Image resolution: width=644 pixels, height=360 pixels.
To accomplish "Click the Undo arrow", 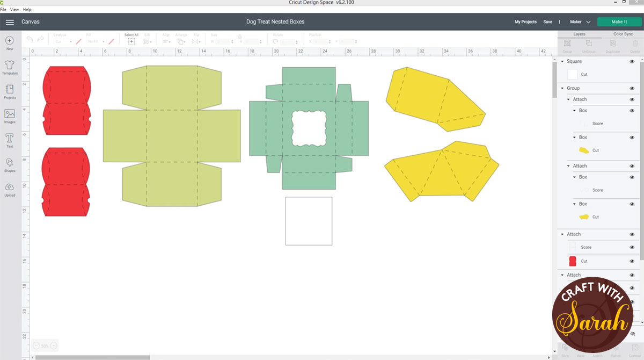I will coord(30,39).
